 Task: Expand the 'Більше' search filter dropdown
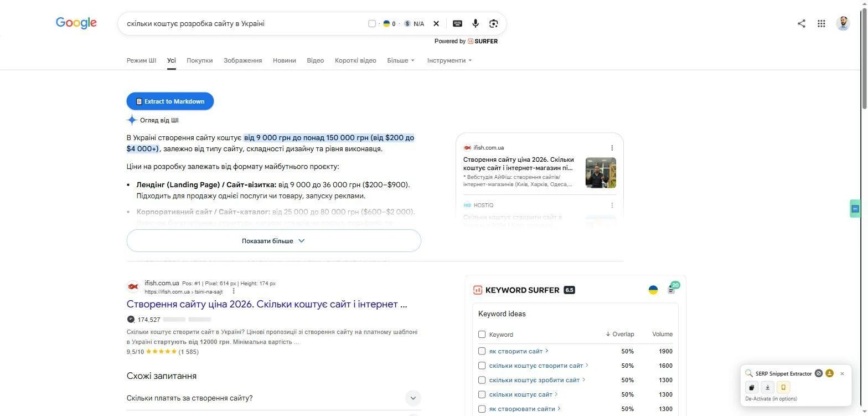click(401, 60)
